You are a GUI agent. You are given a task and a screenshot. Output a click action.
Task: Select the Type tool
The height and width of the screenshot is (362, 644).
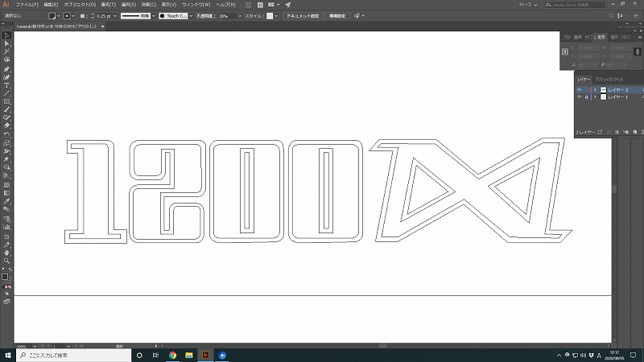(6, 85)
